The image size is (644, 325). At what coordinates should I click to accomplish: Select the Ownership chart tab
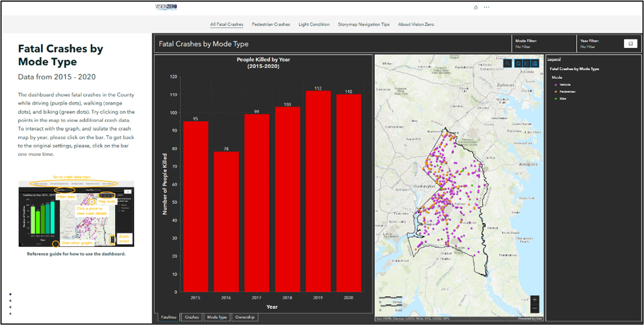click(244, 317)
